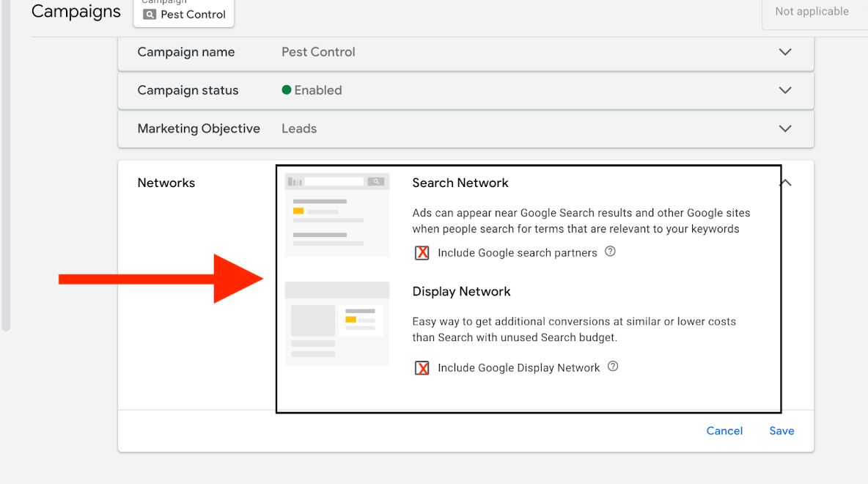Expand the Campaign status row chevron
The height and width of the screenshot is (484, 868).
coord(785,90)
